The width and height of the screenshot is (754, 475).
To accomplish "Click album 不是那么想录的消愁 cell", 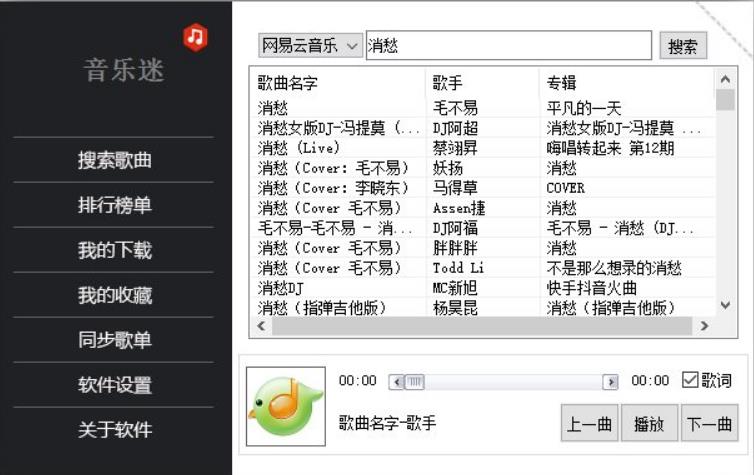I will (x=614, y=268).
